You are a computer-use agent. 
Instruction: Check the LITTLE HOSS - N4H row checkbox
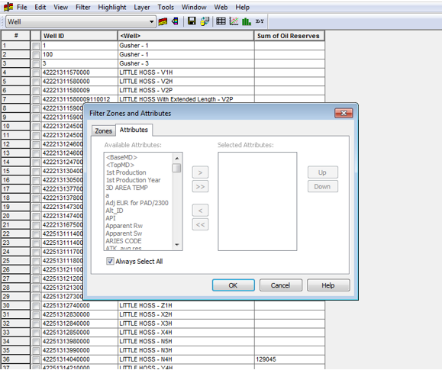pyautogui.click(x=36, y=360)
